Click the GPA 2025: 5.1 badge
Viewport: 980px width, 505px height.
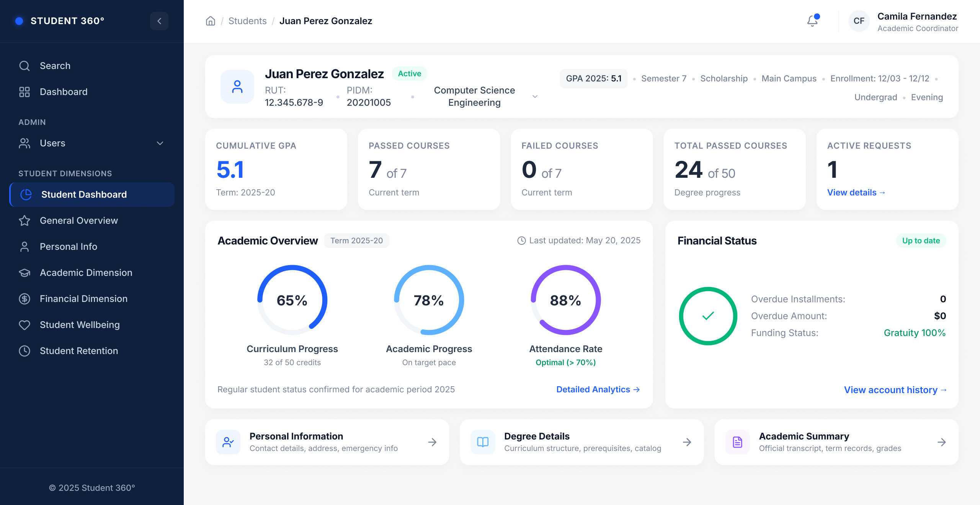(x=594, y=79)
